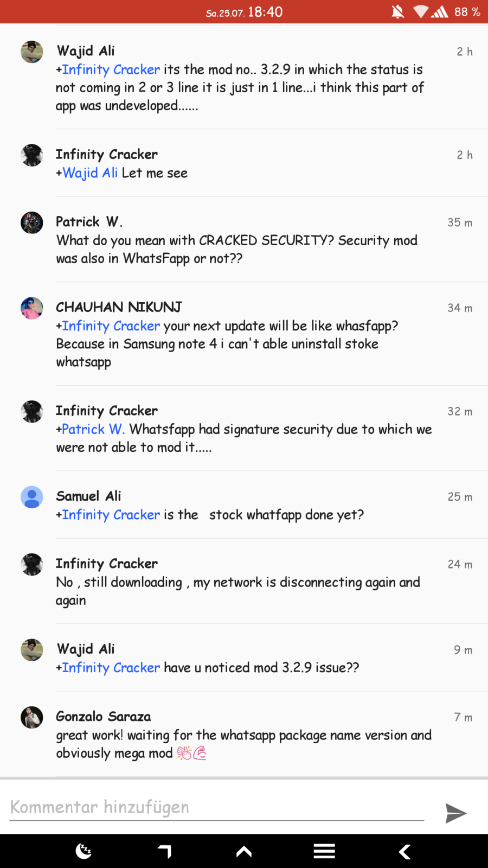Tap the clock showing 18:40
This screenshot has width=488, height=868.
click(x=265, y=12)
